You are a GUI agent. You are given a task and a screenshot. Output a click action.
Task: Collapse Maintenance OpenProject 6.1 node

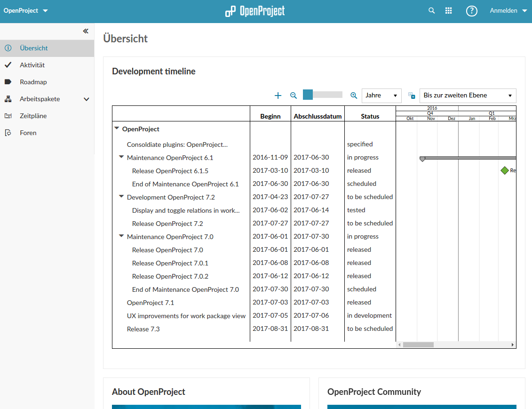coord(121,157)
